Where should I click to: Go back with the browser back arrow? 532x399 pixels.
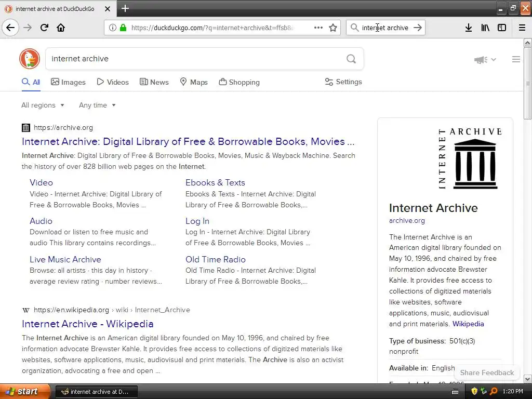point(10,28)
